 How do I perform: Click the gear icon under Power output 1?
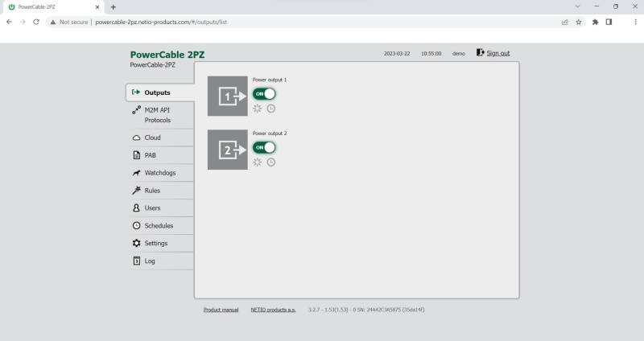click(x=258, y=109)
